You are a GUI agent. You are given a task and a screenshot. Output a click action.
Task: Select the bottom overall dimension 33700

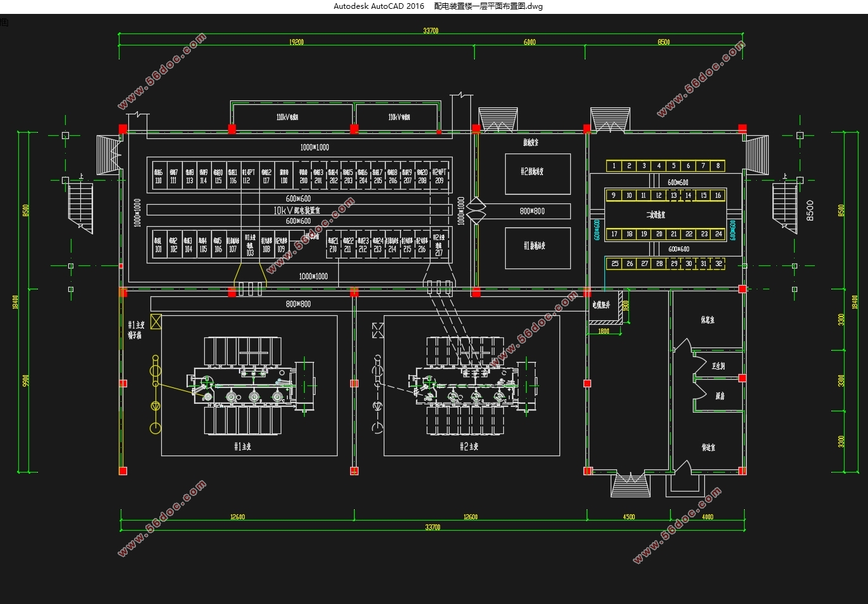coord(432,527)
